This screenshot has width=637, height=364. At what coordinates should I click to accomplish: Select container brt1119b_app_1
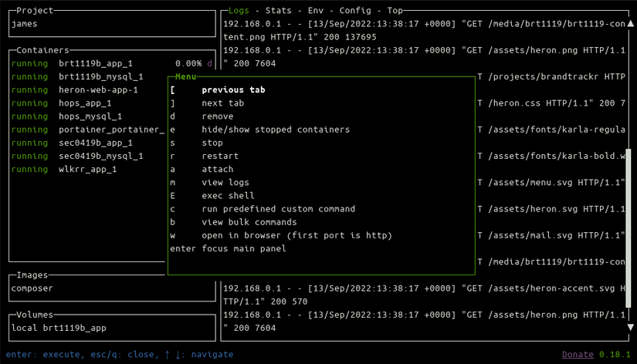(x=112, y=63)
